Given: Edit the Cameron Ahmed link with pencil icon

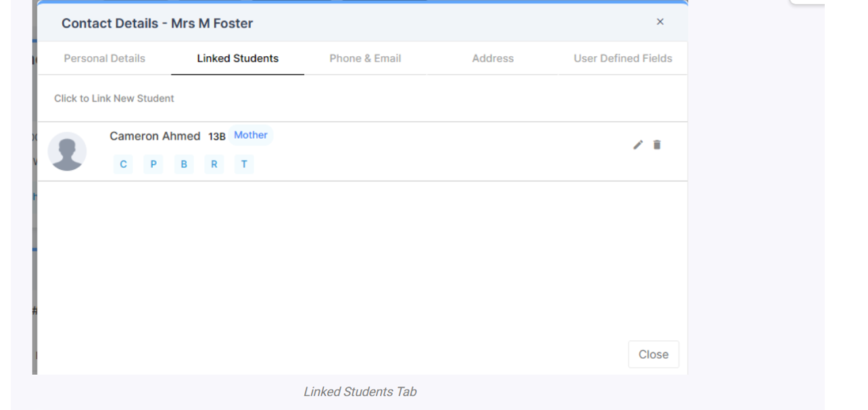Looking at the screenshot, I should tap(637, 145).
